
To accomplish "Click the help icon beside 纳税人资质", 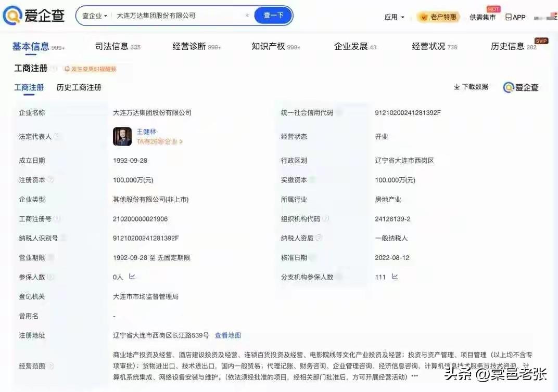I will coord(319,238).
